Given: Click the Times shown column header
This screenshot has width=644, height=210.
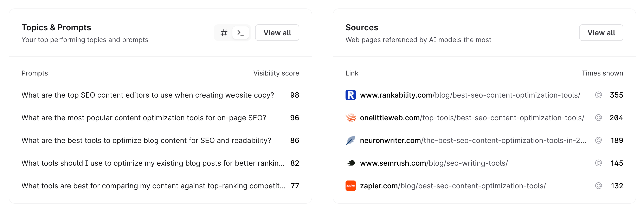Looking at the screenshot, I should pyautogui.click(x=602, y=73).
